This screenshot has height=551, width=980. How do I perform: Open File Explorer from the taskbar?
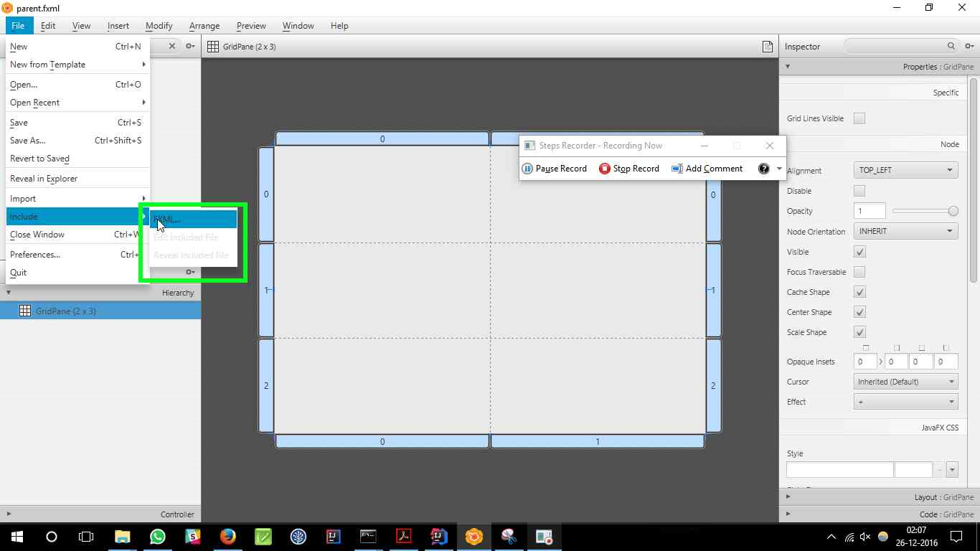pos(123,536)
